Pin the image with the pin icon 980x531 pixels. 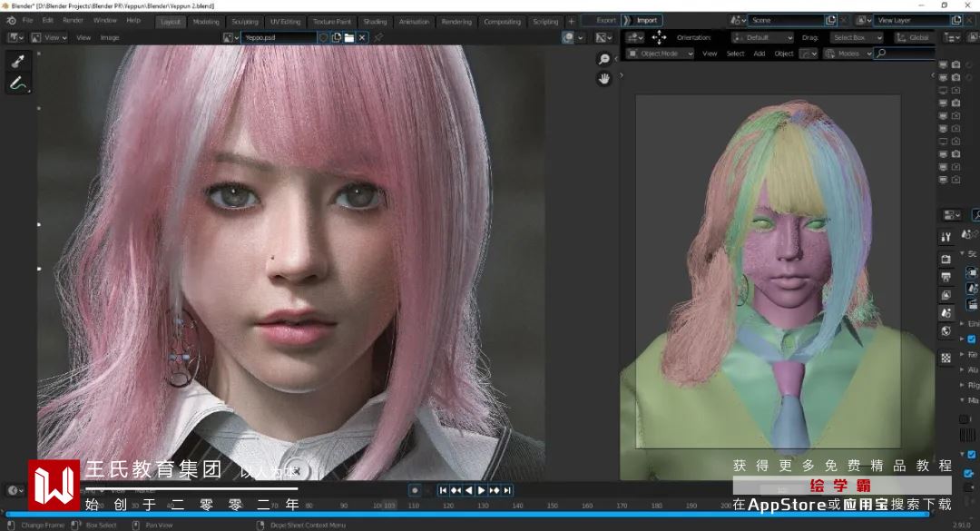click(x=378, y=37)
